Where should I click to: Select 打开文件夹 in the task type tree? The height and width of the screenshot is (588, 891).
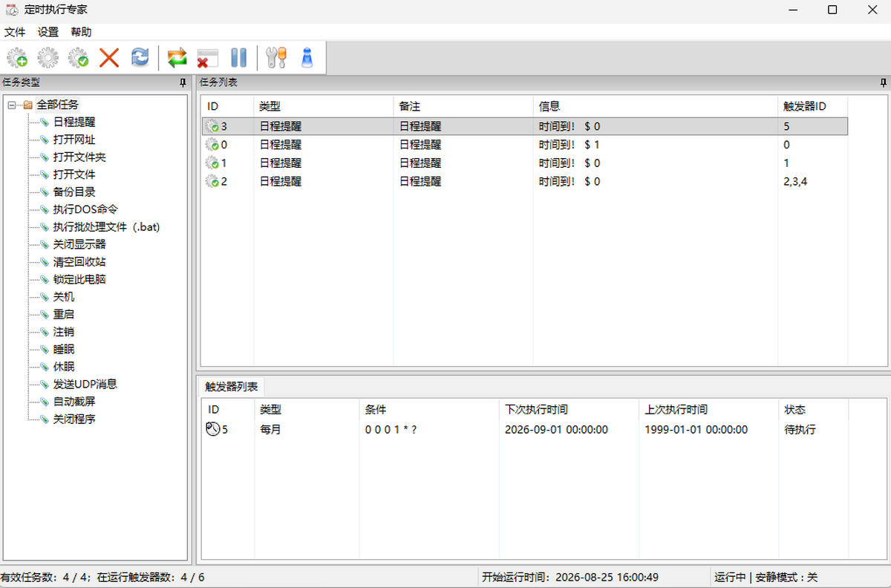[x=79, y=157]
